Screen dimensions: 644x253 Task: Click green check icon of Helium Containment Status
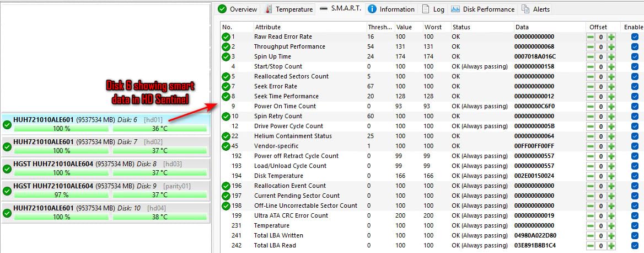[226, 136]
